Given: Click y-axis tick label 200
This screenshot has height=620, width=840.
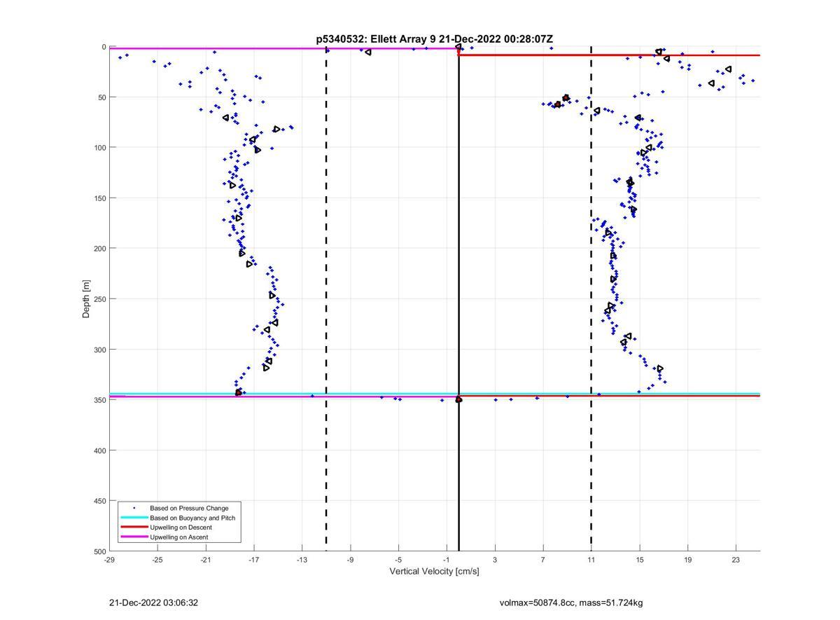Looking at the screenshot, I should click(x=99, y=249).
